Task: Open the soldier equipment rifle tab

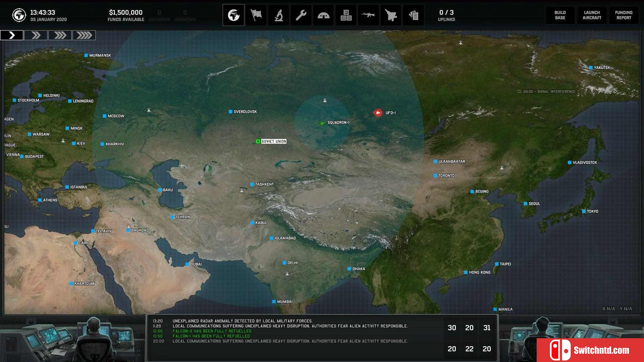Action: point(368,15)
